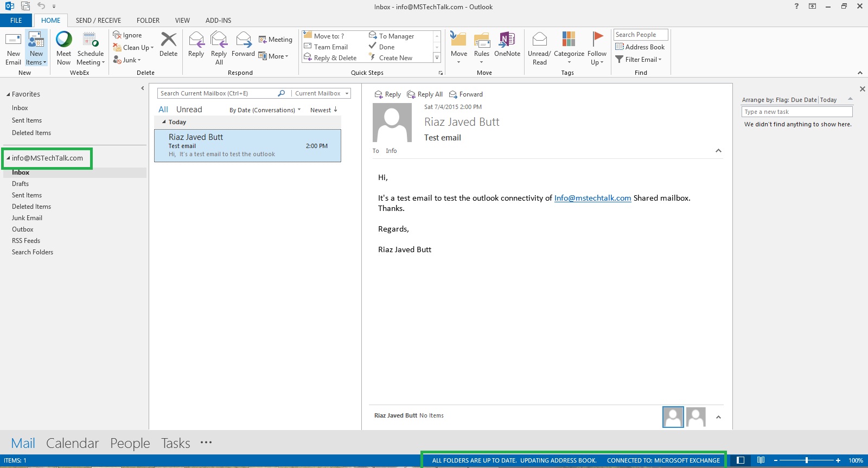The width and height of the screenshot is (868, 468).
Task: Select the Riaz Javed Butt test email
Action: click(247, 145)
